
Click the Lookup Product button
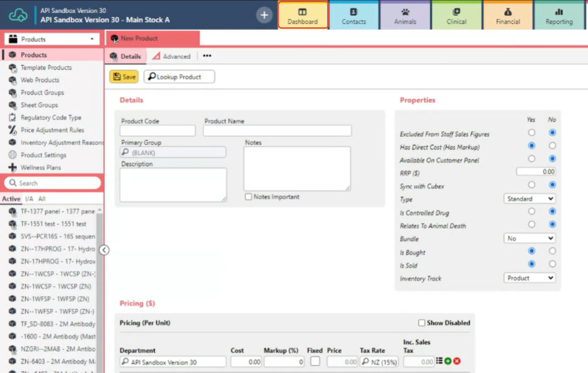[x=179, y=77]
